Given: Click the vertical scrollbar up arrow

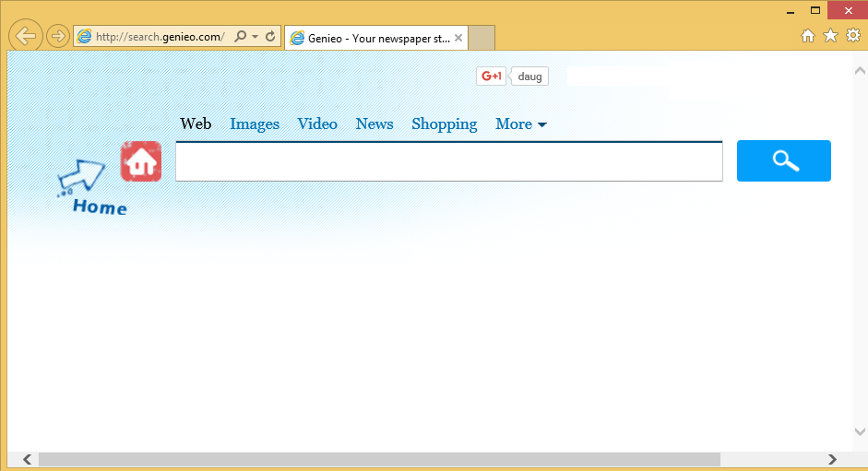Looking at the screenshot, I should coord(860,71).
